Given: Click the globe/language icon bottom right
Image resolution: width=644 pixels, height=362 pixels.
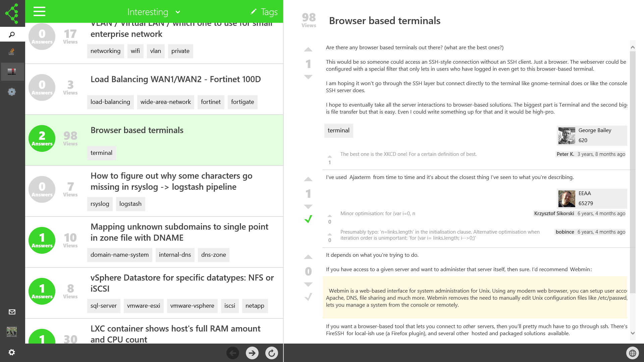Looking at the screenshot, I should (x=632, y=353).
